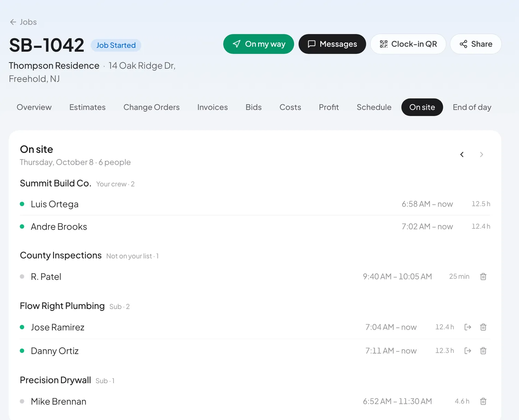Select the Bids tab

pyautogui.click(x=254, y=107)
